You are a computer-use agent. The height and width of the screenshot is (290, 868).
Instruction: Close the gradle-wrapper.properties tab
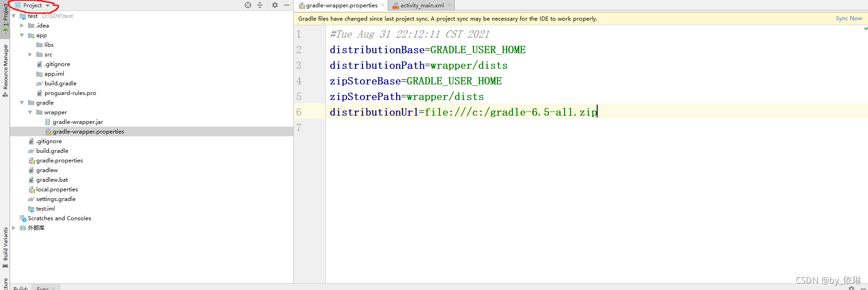(x=383, y=6)
